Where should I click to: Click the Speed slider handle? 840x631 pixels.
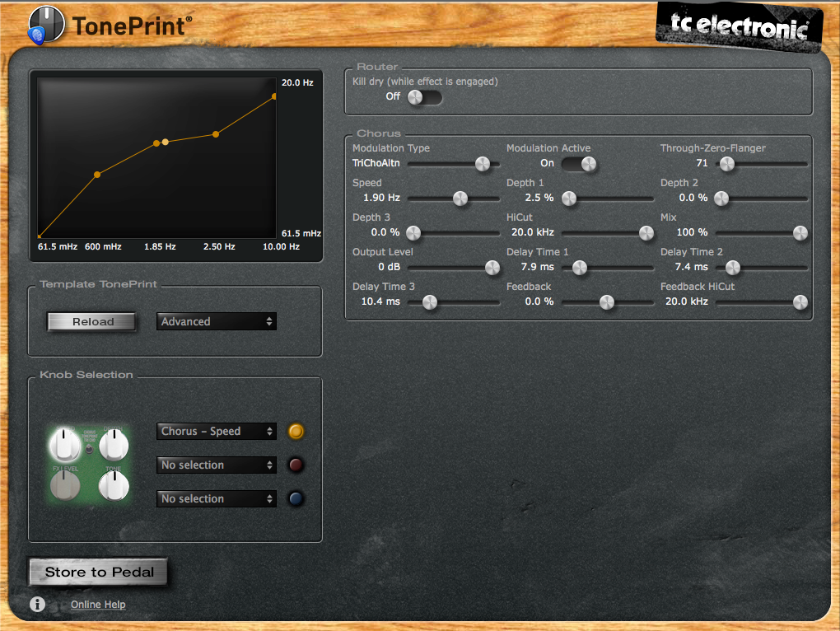click(x=460, y=199)
